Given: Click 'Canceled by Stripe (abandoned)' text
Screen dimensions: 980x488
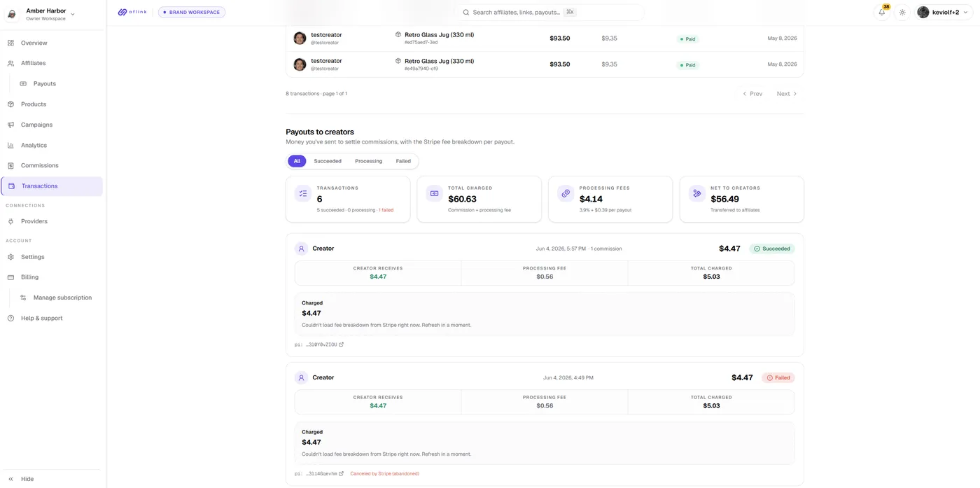Looking at the screenshot, I should coord(384,474).
